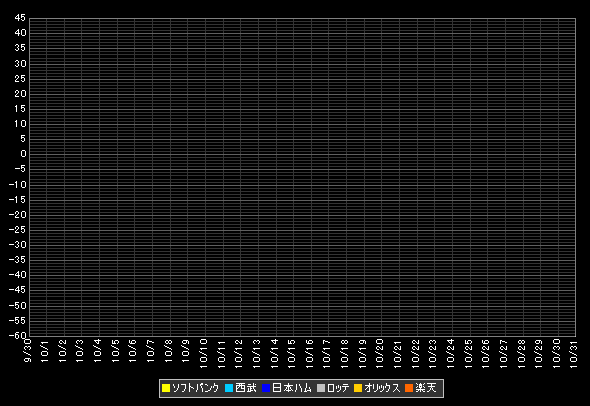Click the -25 value on y-axis
The width and height of the screenshot is (590, 406).
[18, 230]
